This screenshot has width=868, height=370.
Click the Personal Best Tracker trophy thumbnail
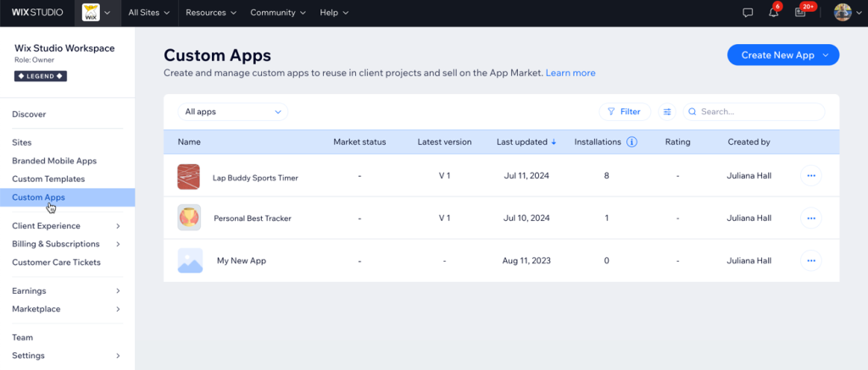pyautogui.click(x=189, y=218)
